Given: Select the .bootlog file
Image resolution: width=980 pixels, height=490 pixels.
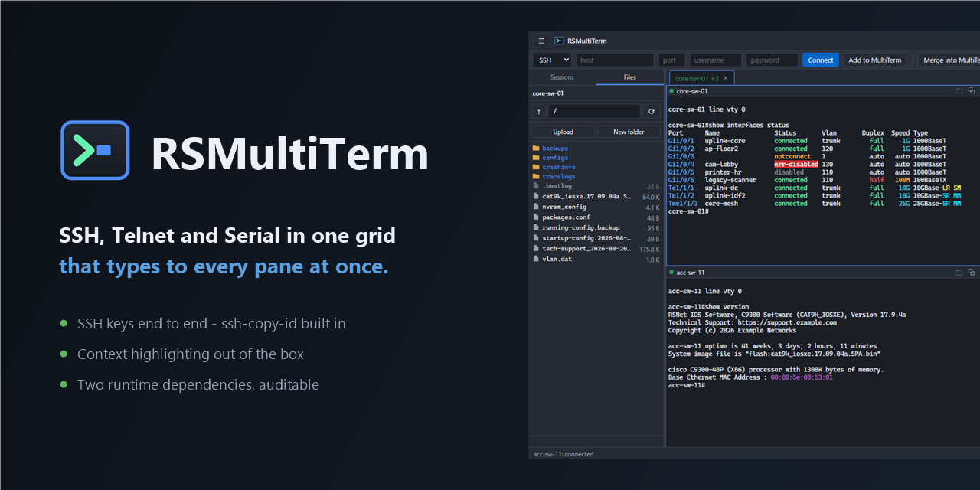Looking at the screenshot, I should pyautogui.click(x=596, y=186).
